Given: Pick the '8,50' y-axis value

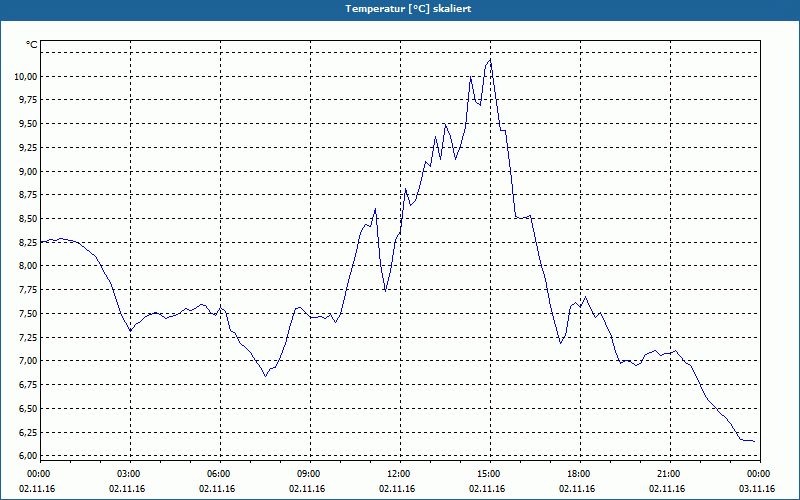Looking at the screenshot, I should point(29,219).
